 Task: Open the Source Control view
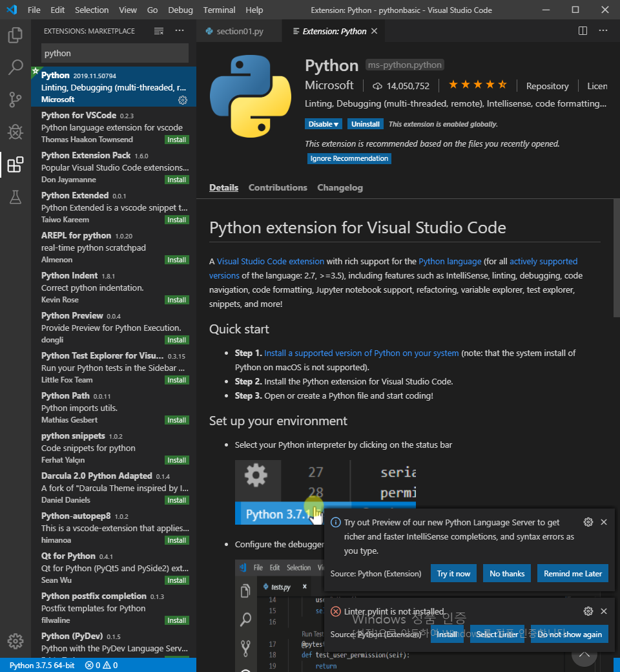(x=15, y=100)
